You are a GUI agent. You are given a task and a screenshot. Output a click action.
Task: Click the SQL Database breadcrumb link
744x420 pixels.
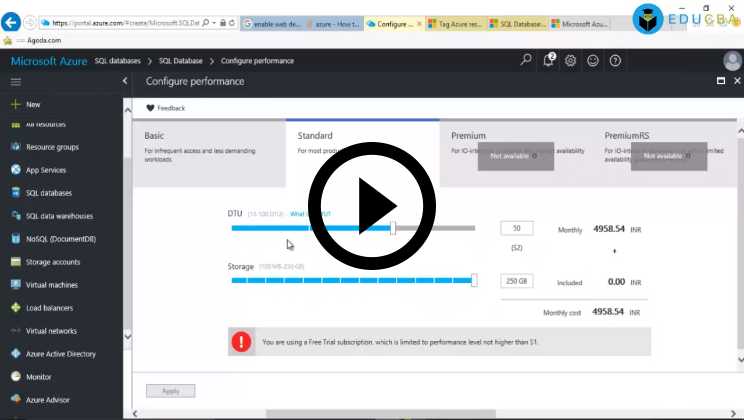181,61
